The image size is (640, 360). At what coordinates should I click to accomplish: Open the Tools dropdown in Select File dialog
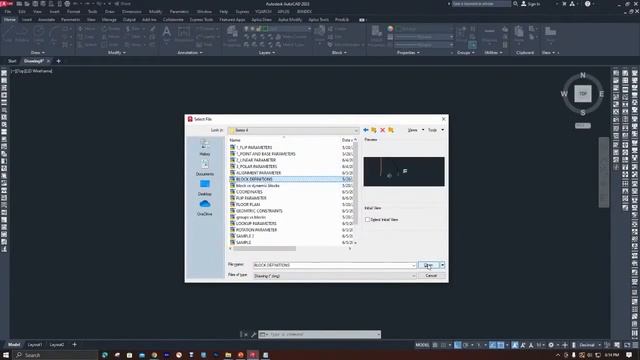click(x=436, y=130)
